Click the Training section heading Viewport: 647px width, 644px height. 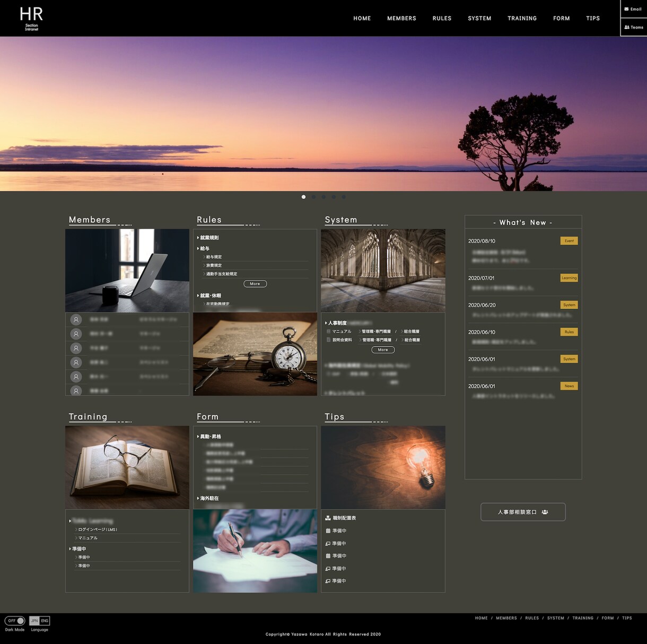pyautogui.click(x=88, y=416)
